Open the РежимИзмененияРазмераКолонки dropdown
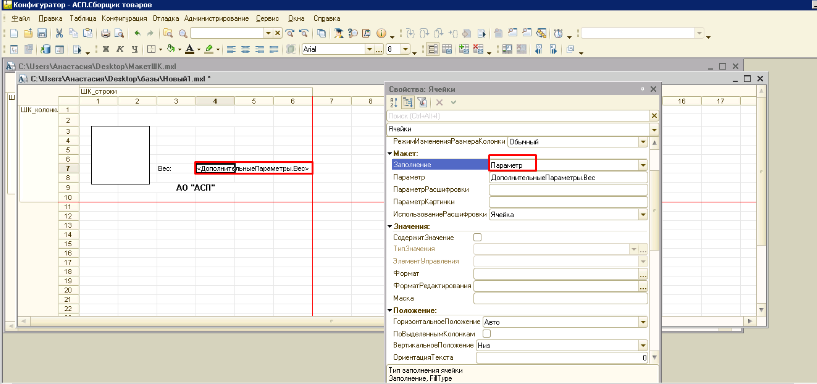Image resolution: width=817 pixels, height=384 pixels. click(x=643, y=142)
